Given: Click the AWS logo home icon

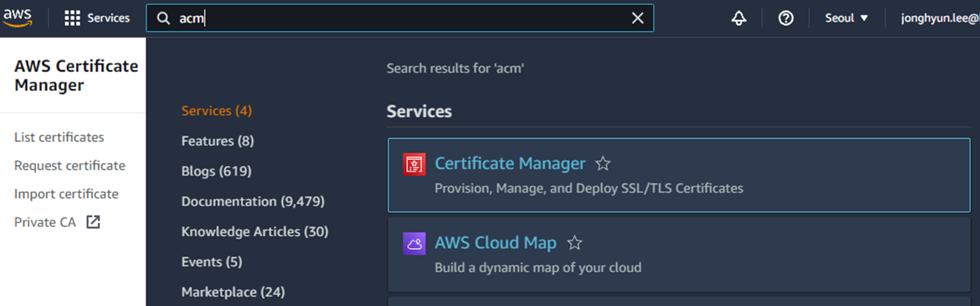Looking at the screenshot, I should [x=17, y=18].
